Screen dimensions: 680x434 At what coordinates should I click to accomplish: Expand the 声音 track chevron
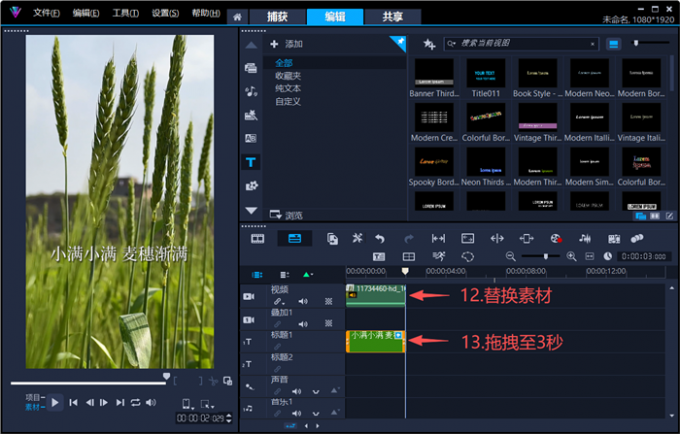coord(316,392)
